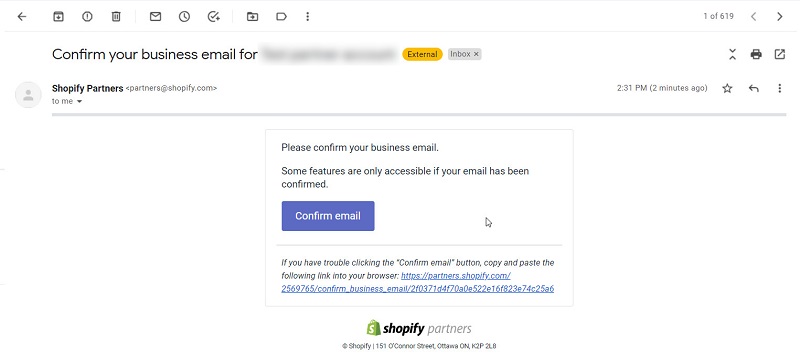Mark the message as unread
800x364 pixels.
(x=155, y=16)
